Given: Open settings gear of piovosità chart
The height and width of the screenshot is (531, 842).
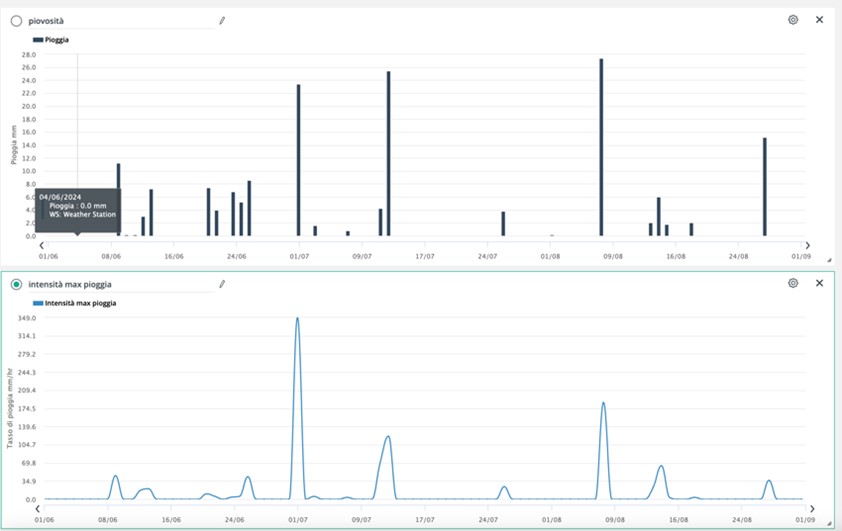Looking at the screenshot, I should (x=793, y=20).
